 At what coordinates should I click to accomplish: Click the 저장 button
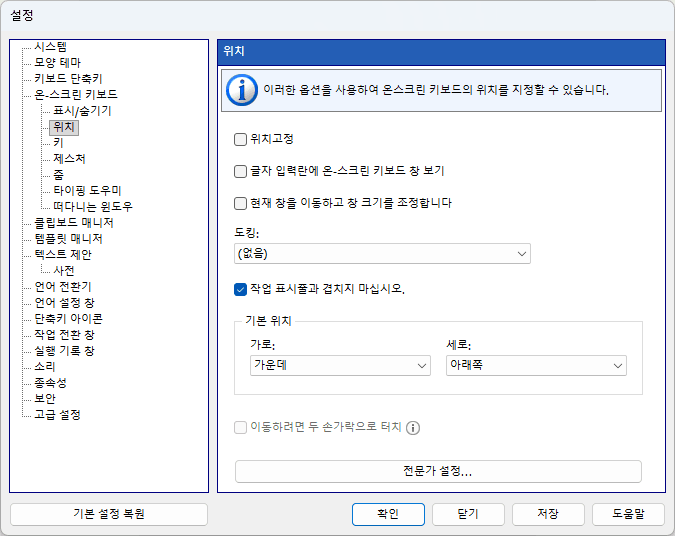point(548,514)
